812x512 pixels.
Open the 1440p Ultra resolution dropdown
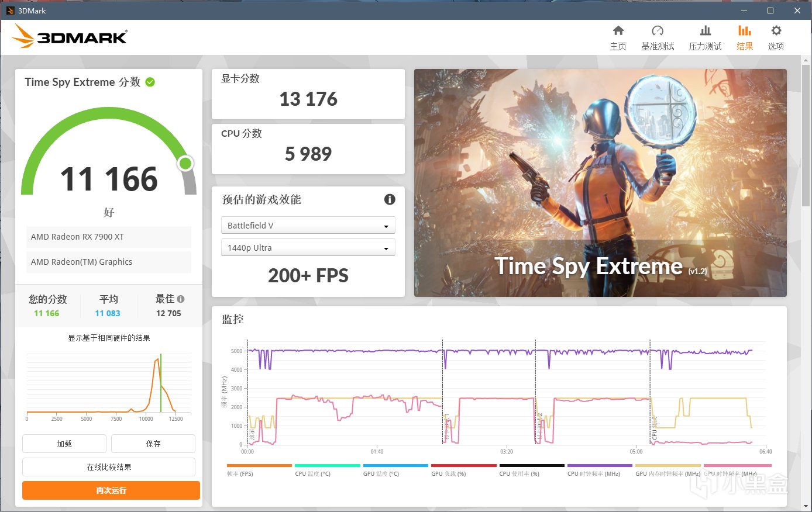click(308, 247)
